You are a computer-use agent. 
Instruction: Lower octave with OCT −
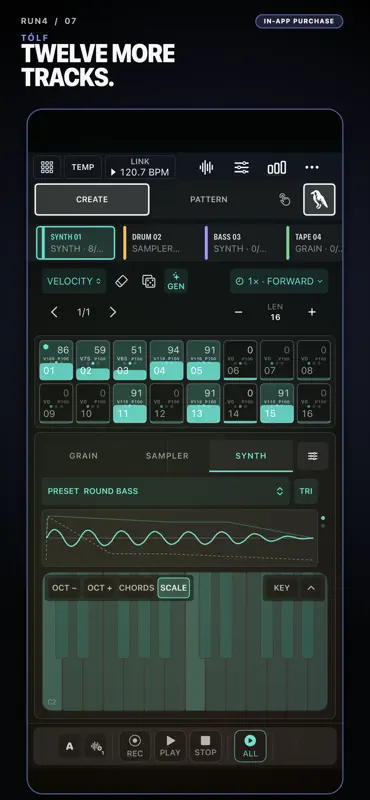tap(64, 588)
